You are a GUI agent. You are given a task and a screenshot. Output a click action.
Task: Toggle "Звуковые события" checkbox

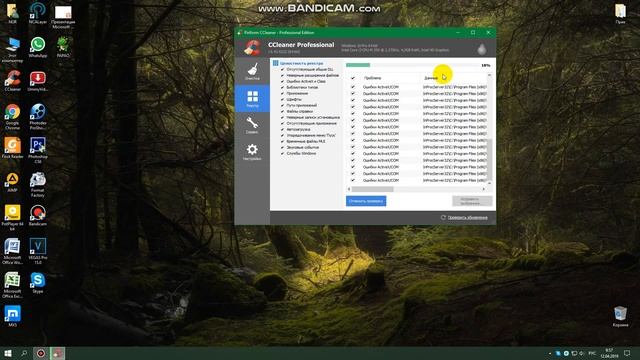click(282, 147)
